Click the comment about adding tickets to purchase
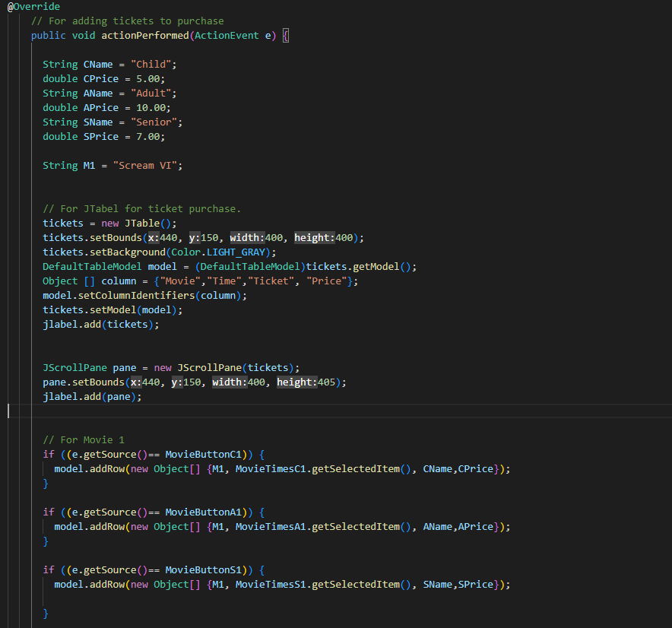Viewport: 672px width, 628px height. [x=125, y=21]
